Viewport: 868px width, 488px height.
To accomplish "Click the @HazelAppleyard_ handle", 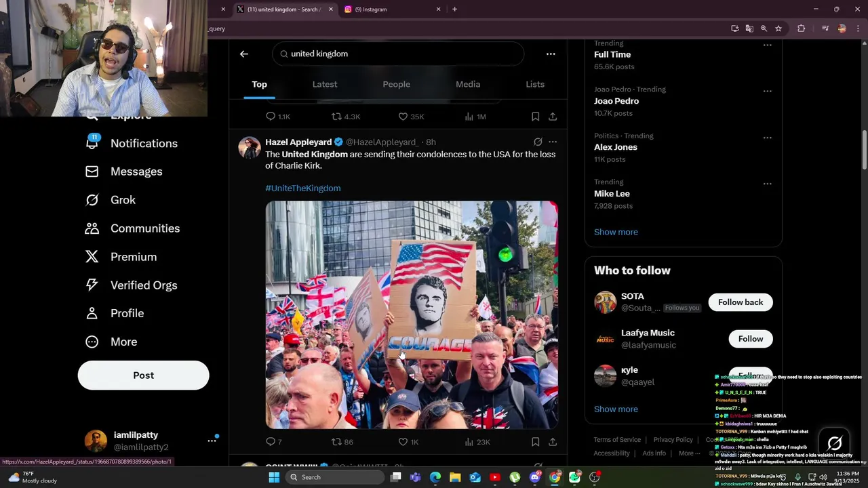I will 382,142.
